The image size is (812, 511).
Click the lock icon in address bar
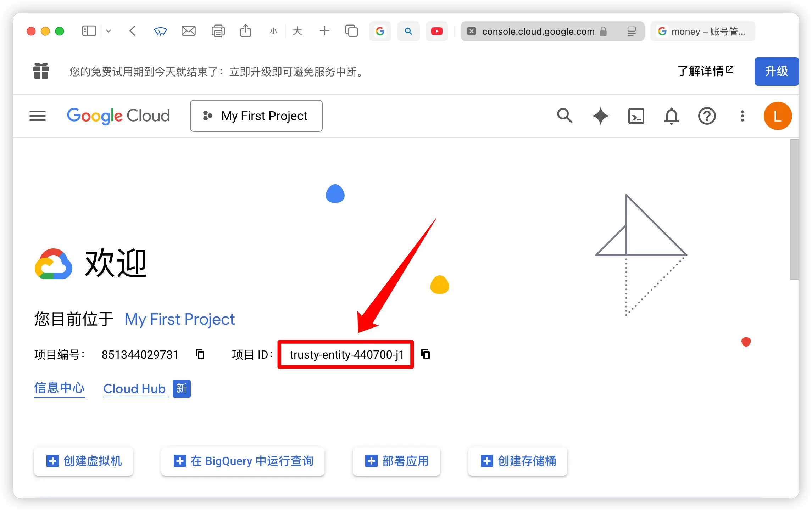tap(603, 31)
